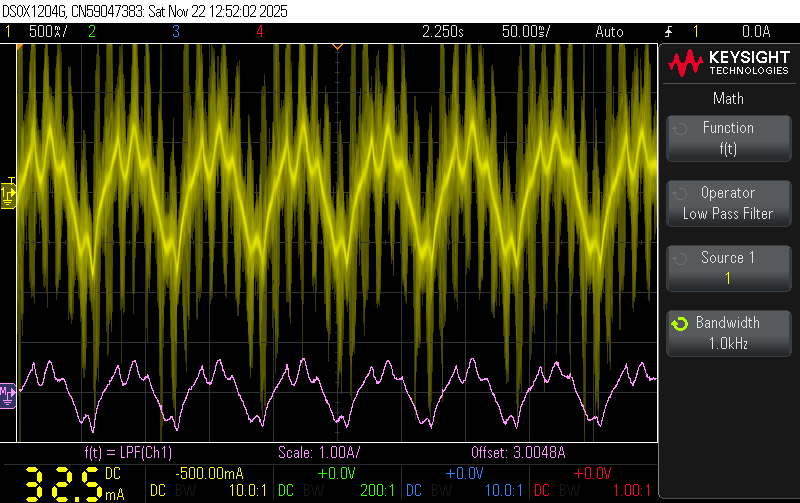Screen dimensions: 800x503
Task: Click the orange trigger time reference marker
Action: [x=337, y=46]
